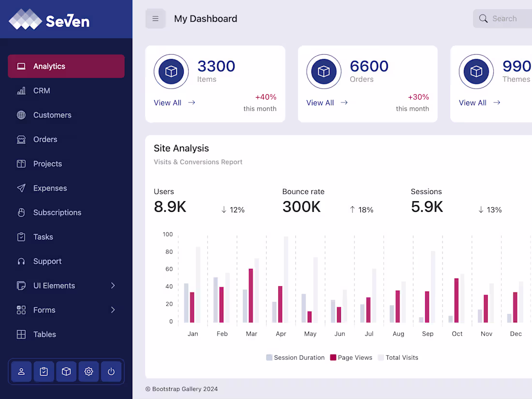The width and height of the screenshot is (532, 399).
Task: Click View All link on Orders card
Action: click(x=320, y=103)
